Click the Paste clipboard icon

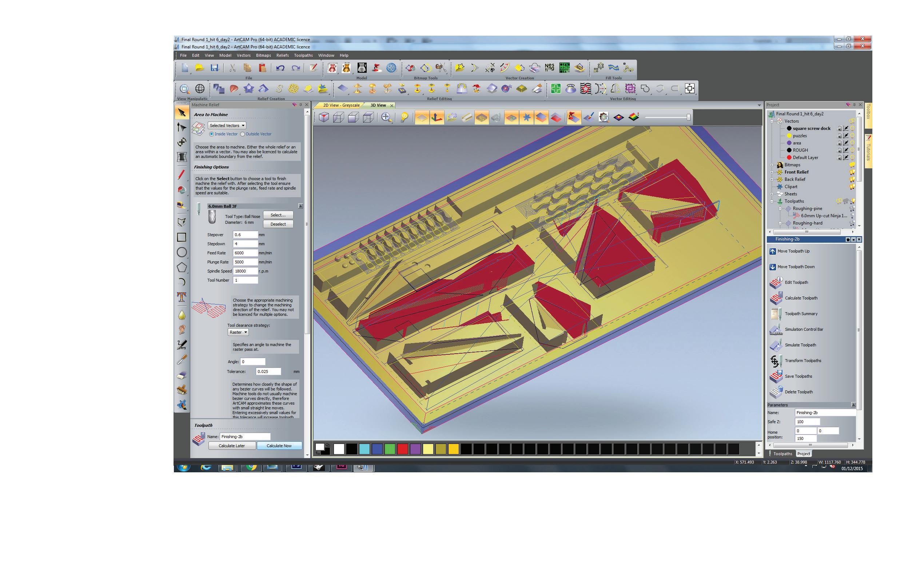tap(262, 68)
